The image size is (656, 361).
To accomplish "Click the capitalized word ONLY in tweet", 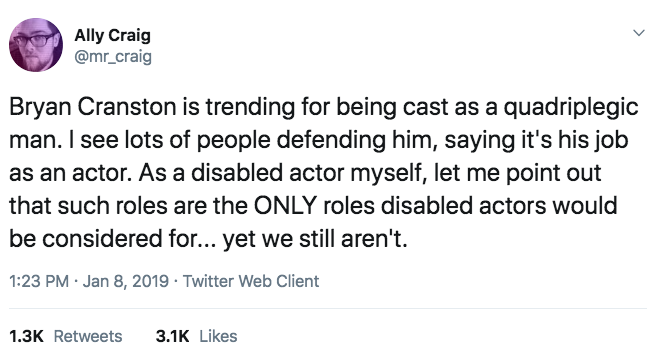I will tap(285, 206).
